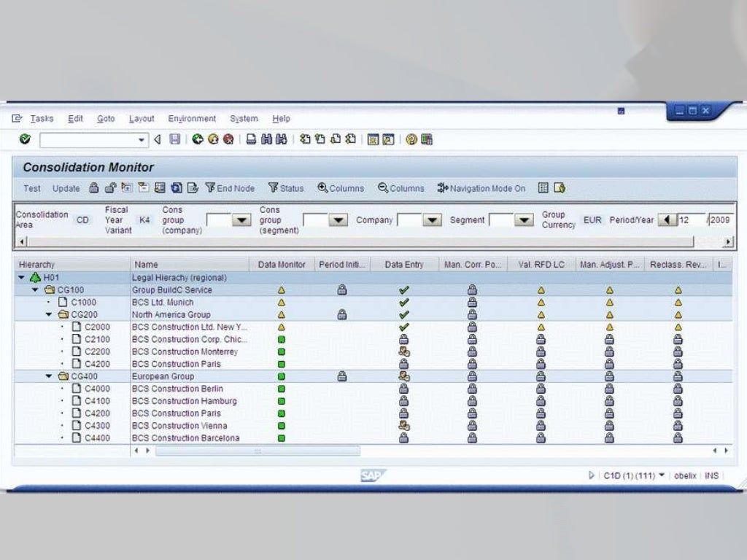The image size is (747, 560).
Task: Open the command field dropdown
Action: (x=142, y=140)
